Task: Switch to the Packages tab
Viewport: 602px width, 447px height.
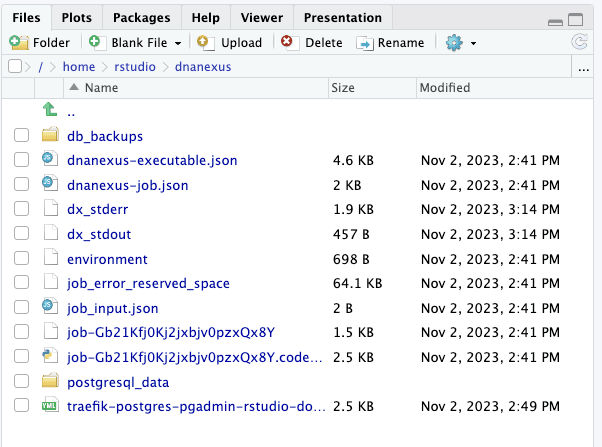Action: click(142, 18)
